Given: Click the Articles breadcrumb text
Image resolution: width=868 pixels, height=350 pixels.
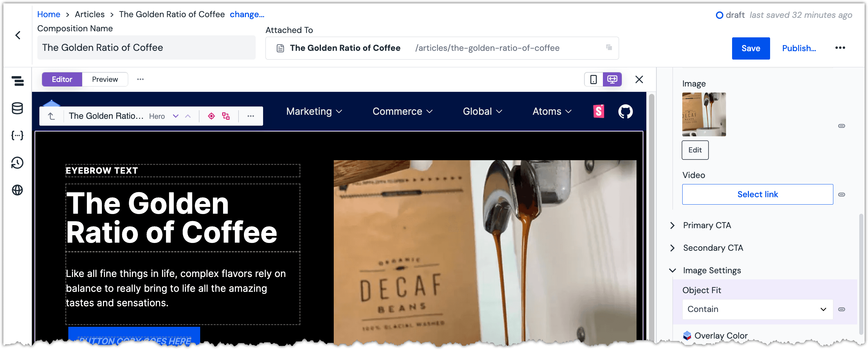Looking at the screenshot, I should (89, 14).
